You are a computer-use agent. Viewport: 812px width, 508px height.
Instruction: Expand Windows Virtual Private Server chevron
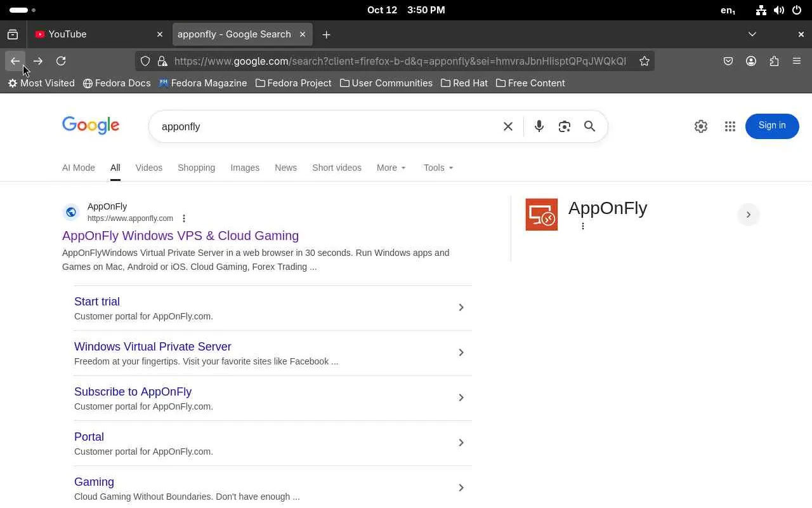(461, 352)
